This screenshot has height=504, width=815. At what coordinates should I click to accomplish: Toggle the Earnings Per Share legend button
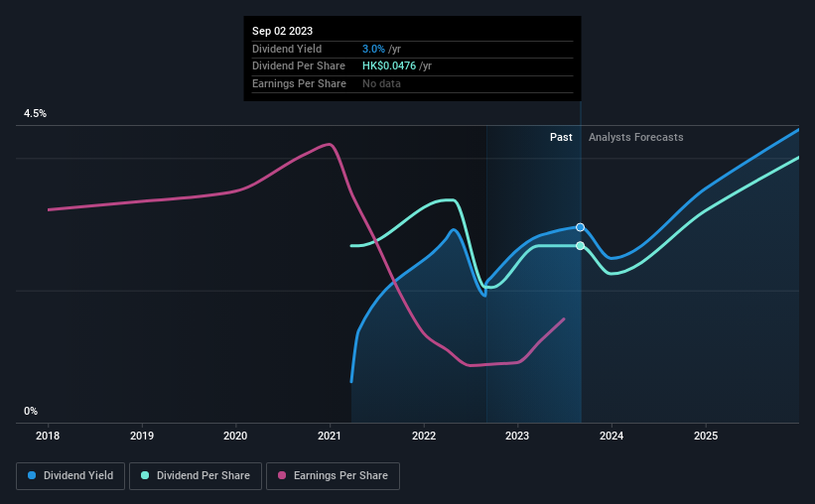point(333,476)
